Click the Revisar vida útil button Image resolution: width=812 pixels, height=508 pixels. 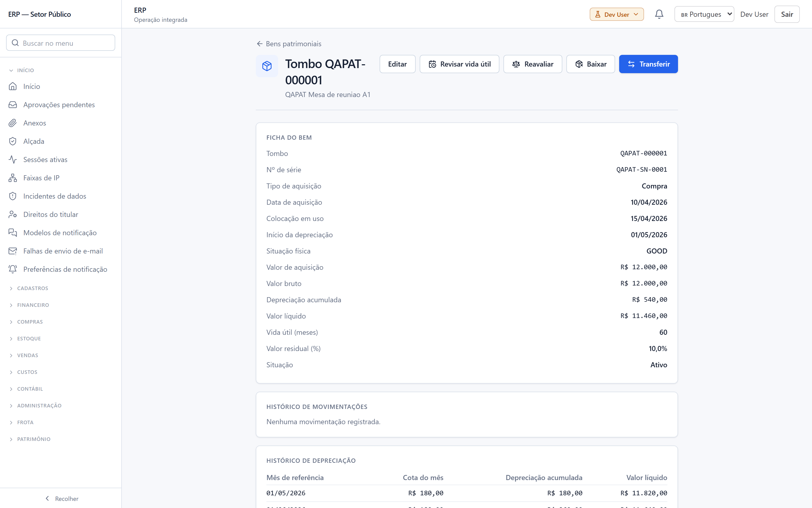tap(459, 64)
